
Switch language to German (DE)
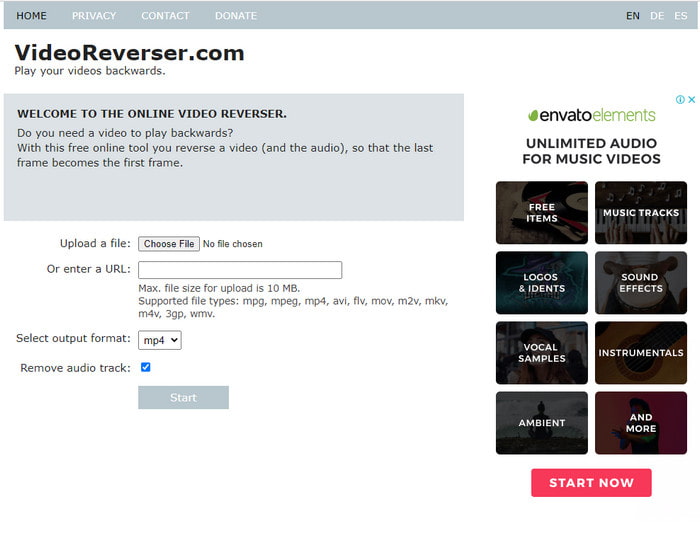[x=657, y=16]
